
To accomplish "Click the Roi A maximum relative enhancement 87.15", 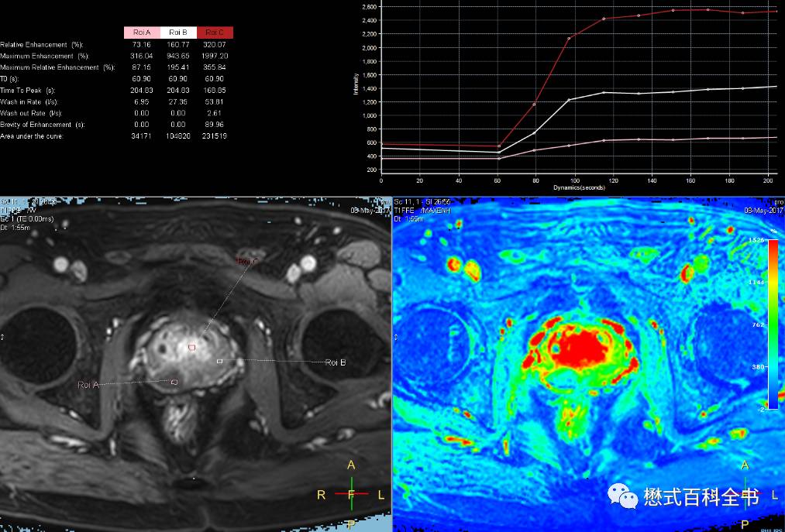I will [x=142, y=67].
